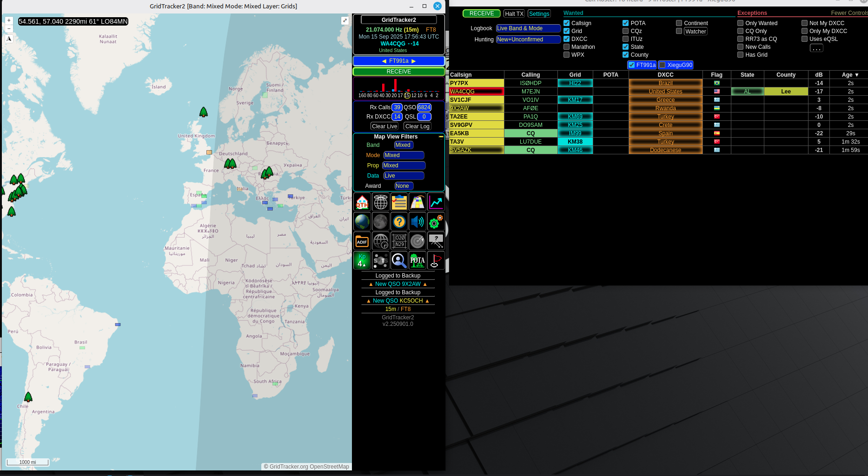Click the Halt TX button
Viewport: 868px width, 476px height.
(x=514, y=13)
